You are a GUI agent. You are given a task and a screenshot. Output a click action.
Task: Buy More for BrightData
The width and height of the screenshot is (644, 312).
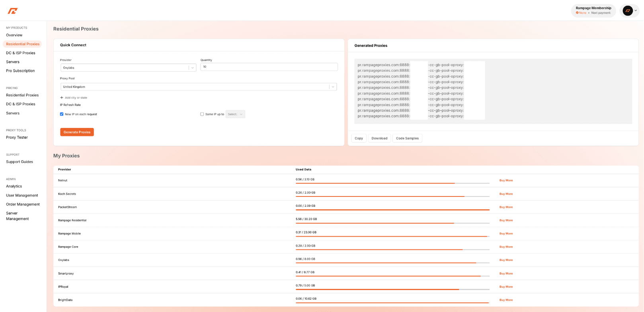click(x=506, y=300)
